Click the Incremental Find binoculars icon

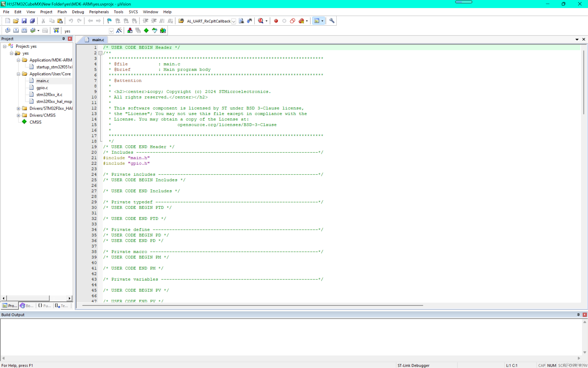[x=249, y=21]
